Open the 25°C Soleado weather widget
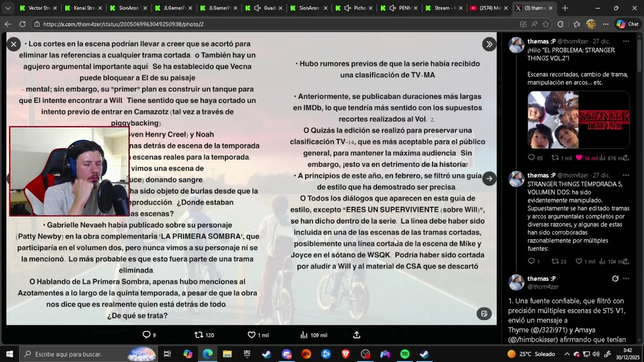The height and width of the screenshot is (362, 644). click(531, 354)
